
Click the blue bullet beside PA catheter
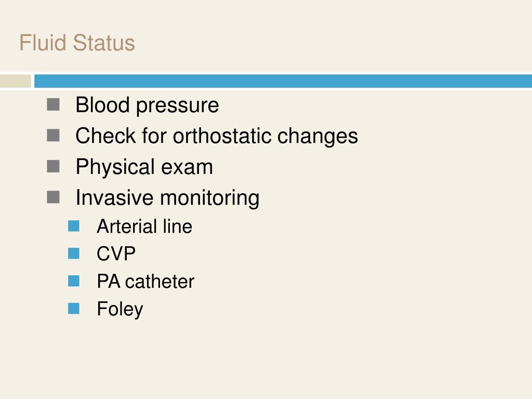click(x=74, y=281)
